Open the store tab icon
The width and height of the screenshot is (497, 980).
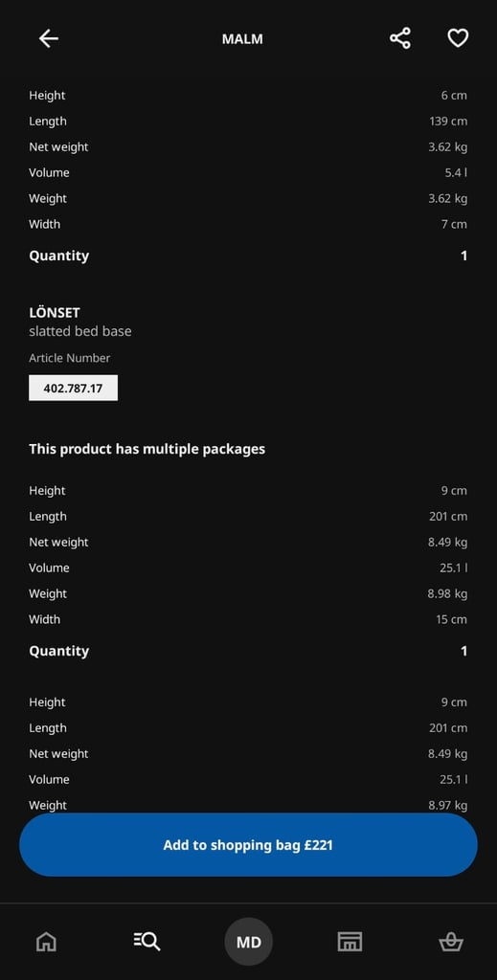[x=350, y=942]
